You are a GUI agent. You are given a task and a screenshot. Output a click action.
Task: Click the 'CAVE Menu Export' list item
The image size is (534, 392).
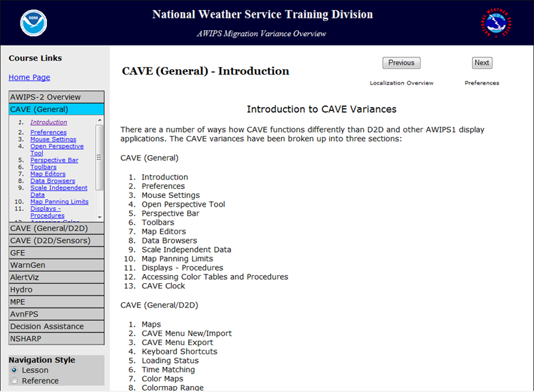(178, 343)
